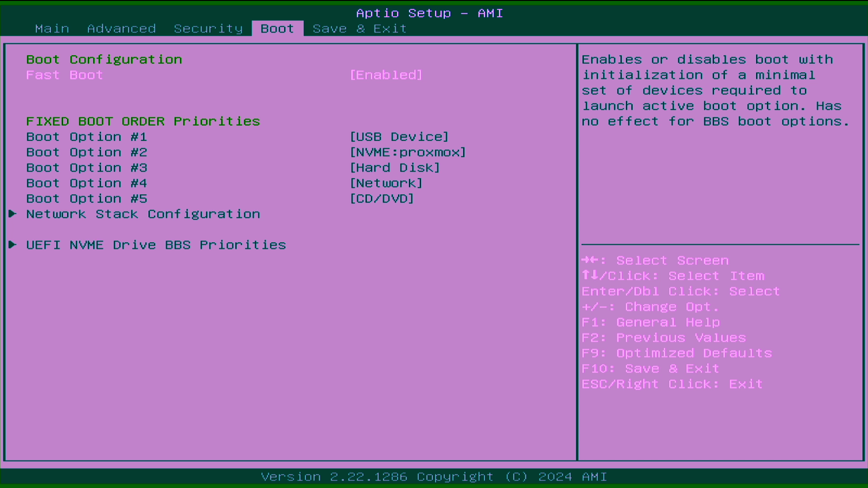Change Boot Option #2 NVME:proxmox value
The height and width of the screenshot is (488, 868).
pos(407,152)
